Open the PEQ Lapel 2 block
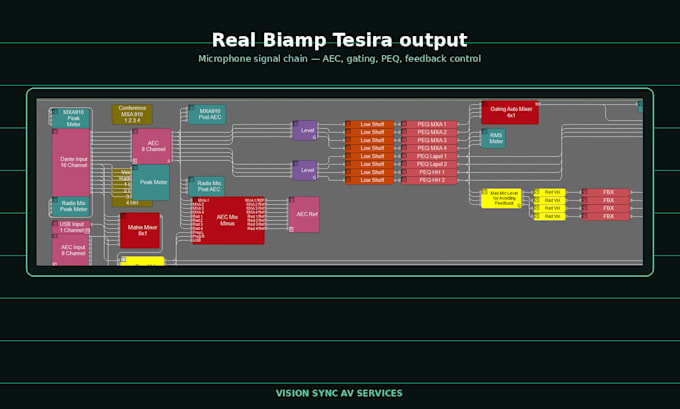 pos(429,164)
